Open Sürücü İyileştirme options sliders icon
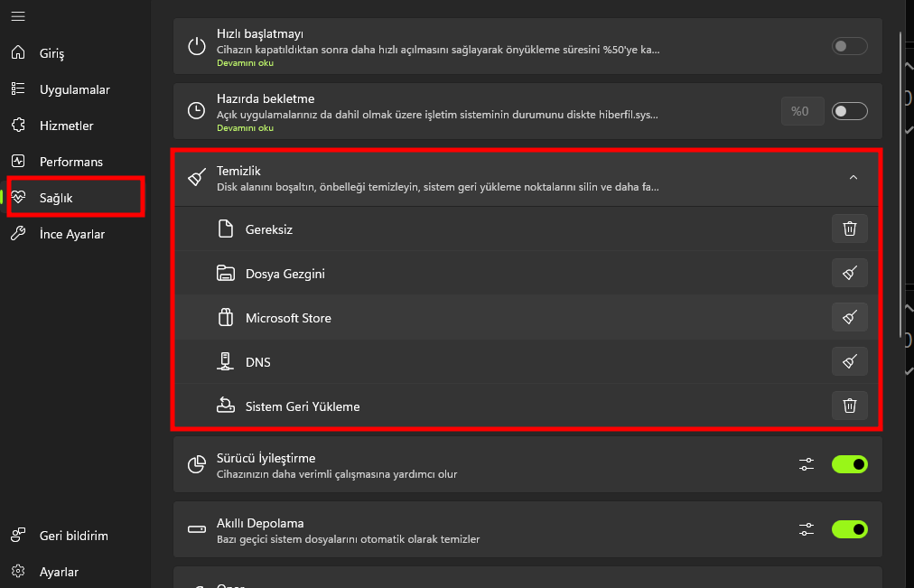 [807, 464]
